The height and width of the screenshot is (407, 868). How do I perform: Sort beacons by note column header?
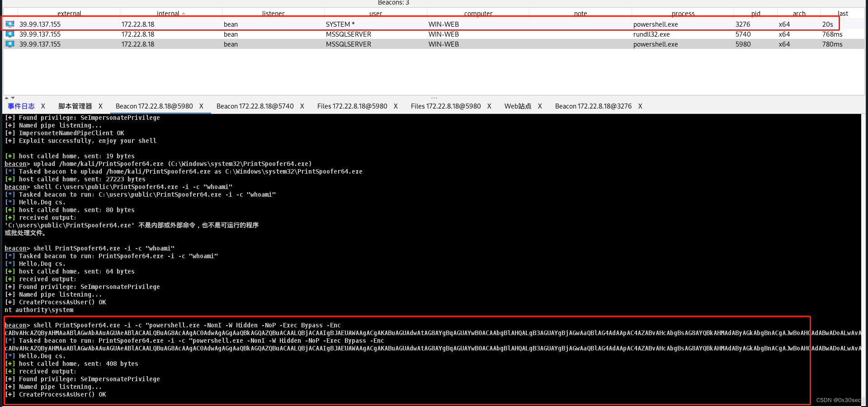[580, 14]
